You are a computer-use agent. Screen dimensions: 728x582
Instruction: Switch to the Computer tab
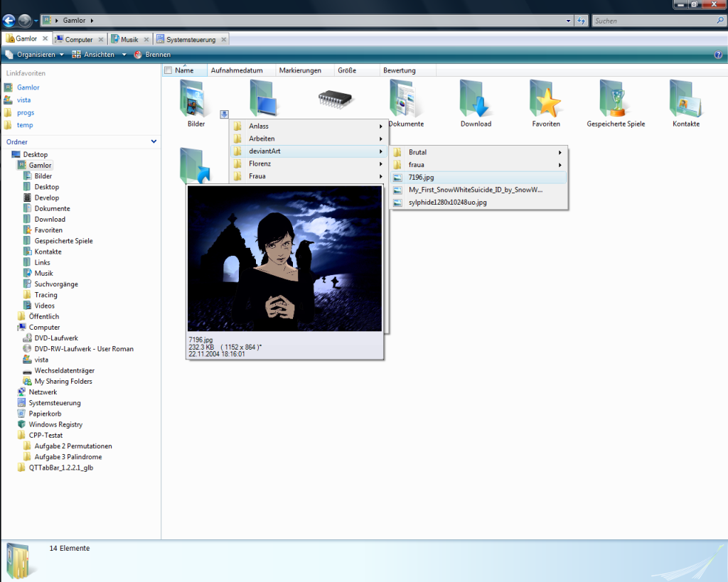(79, 40)
